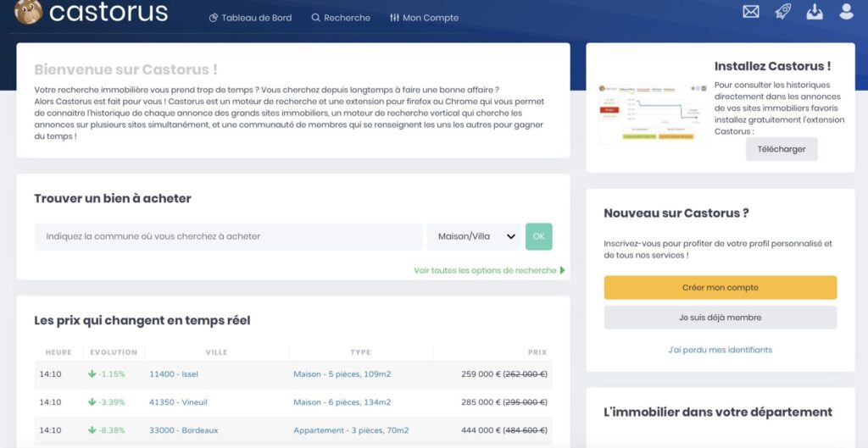Screen dimensions: 868x448
Task: Open the Maison/Villa property type dropdown
Action: click(474, 236)
